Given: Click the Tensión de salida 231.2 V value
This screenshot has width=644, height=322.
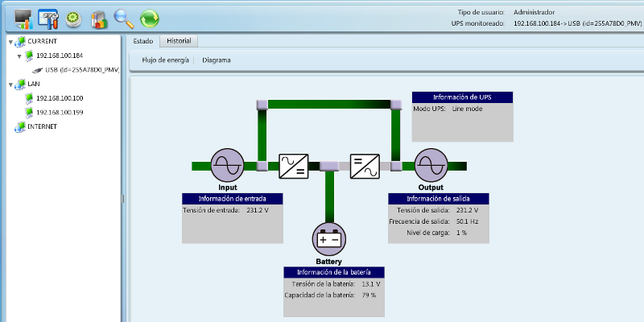Looking at the screenshot, I should point(468,210).
